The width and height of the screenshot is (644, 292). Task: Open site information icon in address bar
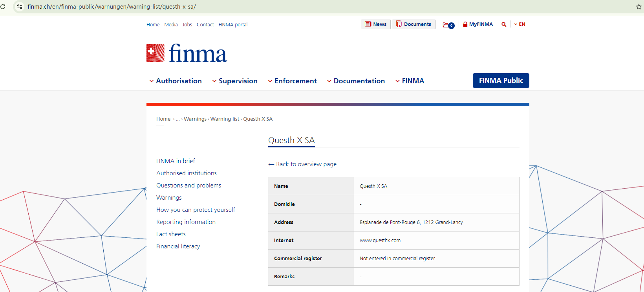click(20, 7)
